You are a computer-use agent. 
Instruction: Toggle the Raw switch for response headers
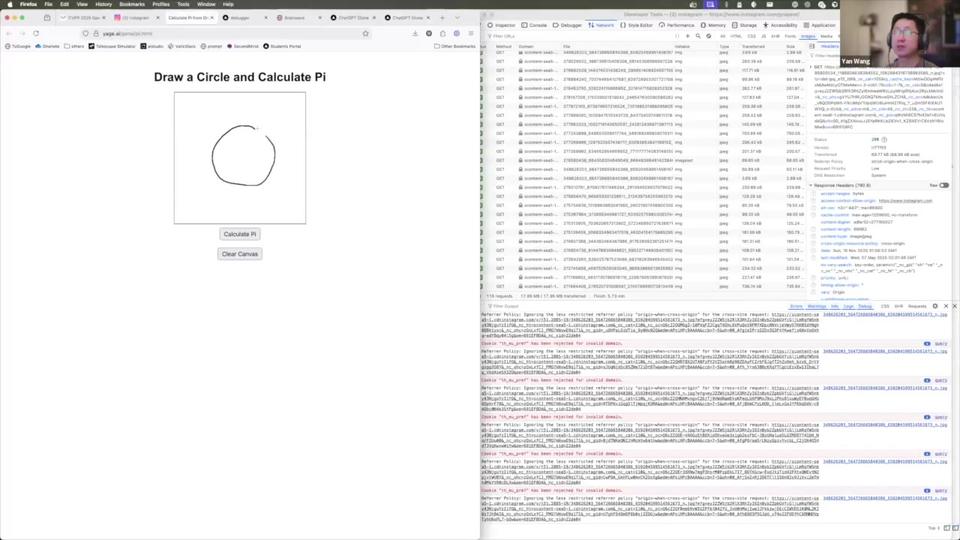point(944,185)
